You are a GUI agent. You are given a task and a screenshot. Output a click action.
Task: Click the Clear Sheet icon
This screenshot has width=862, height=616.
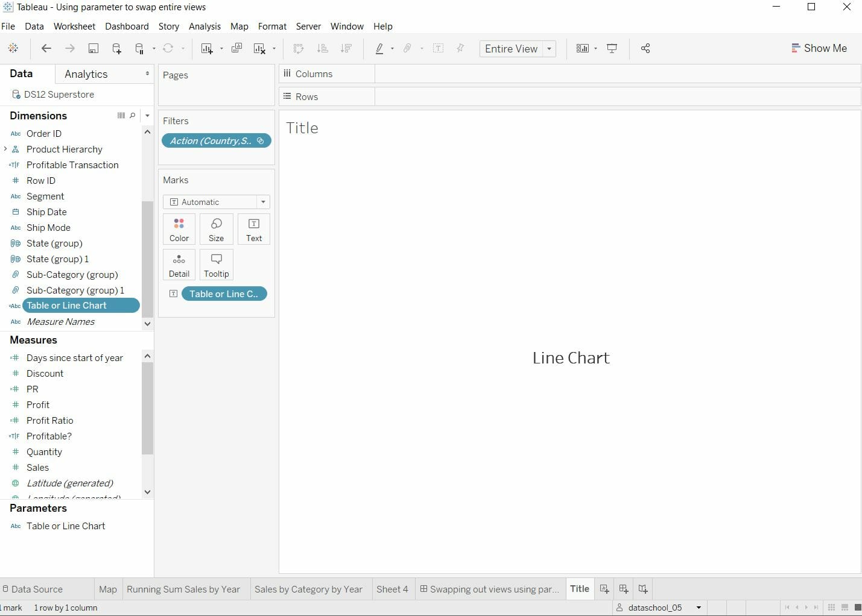tap(259, 49)
